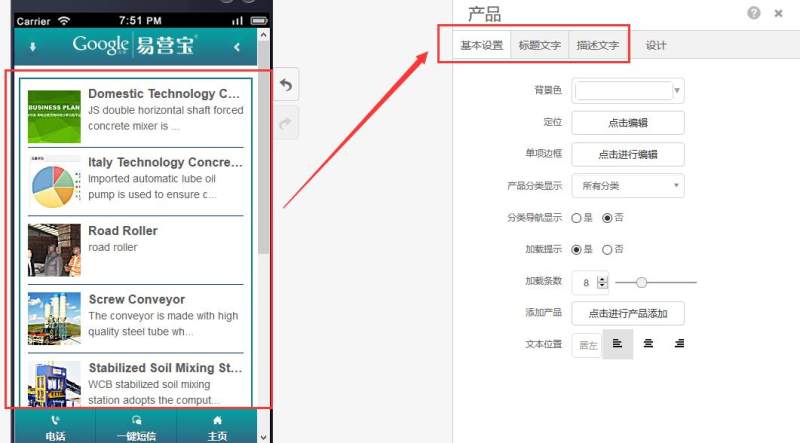The height and width of the screenshot is (443, 800).
Task: Select 是 for 分类导航显示
Action: click(x=576, y=218)
